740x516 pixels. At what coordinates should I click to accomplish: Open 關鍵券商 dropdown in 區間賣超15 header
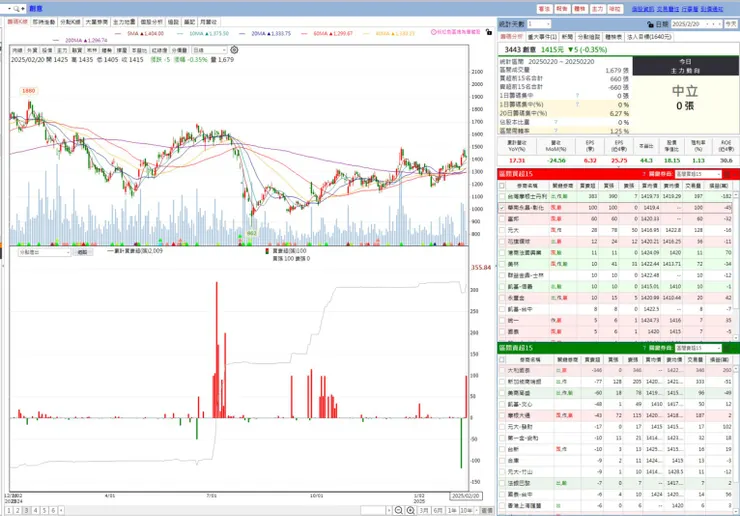click(698, 348)
